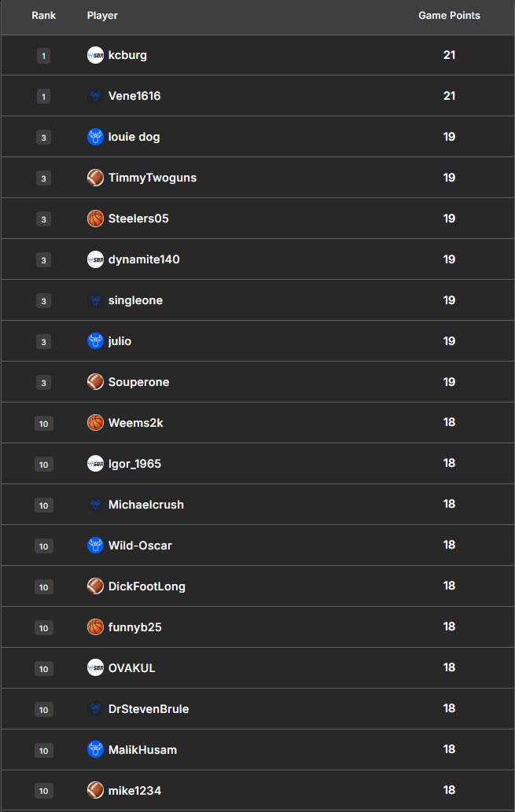
Task: Open Igor_1965's player profile name
Action: [134, 464]
